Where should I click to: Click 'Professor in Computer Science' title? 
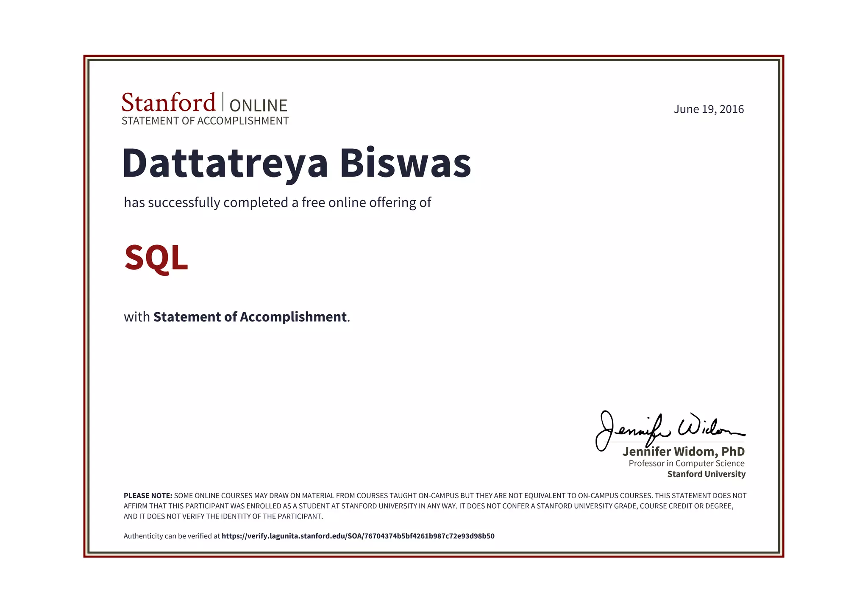[x=686, y=463]
